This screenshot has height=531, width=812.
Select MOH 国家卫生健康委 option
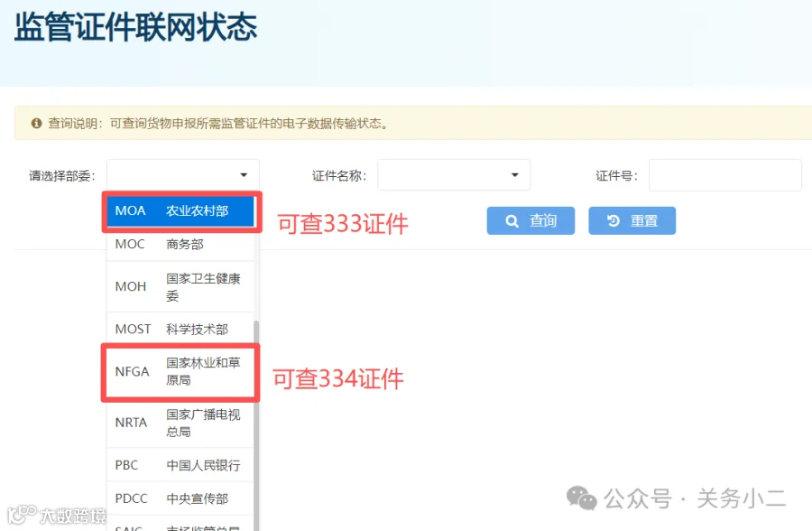[x=180, y=287]
